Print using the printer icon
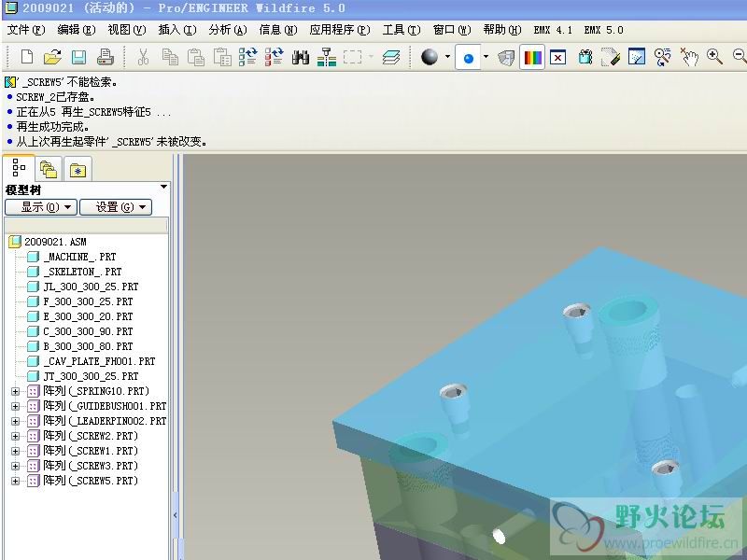 (x=105, y=57)
